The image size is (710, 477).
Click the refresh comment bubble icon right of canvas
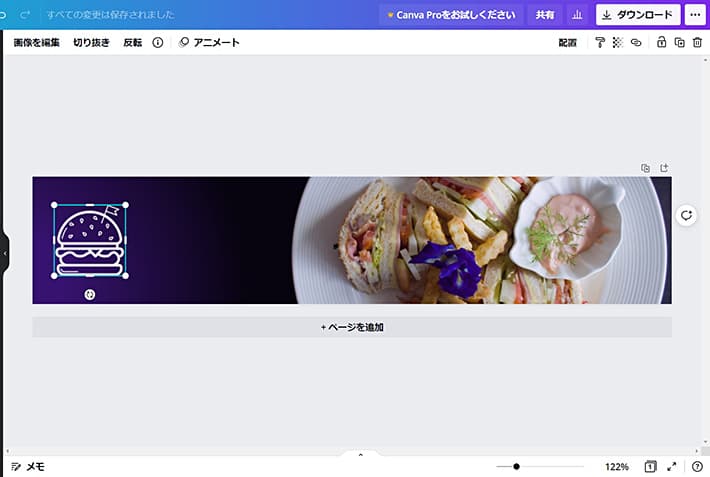point(686,215)
